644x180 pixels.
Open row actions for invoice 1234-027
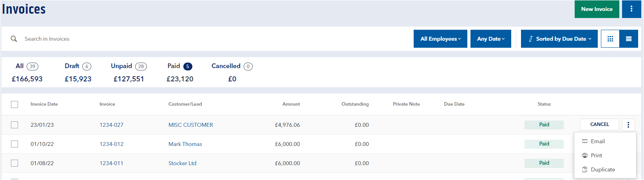click(628, 124)
